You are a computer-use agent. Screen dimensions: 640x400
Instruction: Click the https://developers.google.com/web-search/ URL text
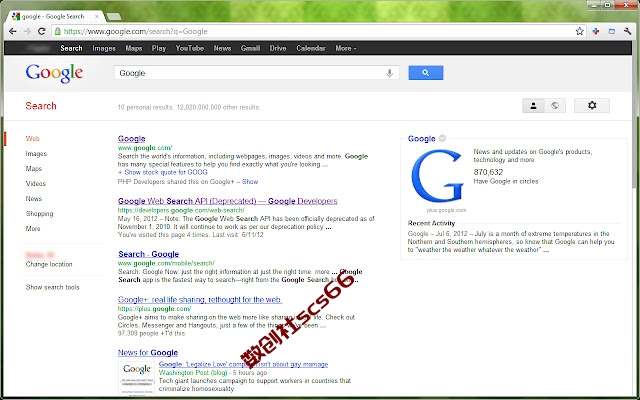[x=181, y=210]
